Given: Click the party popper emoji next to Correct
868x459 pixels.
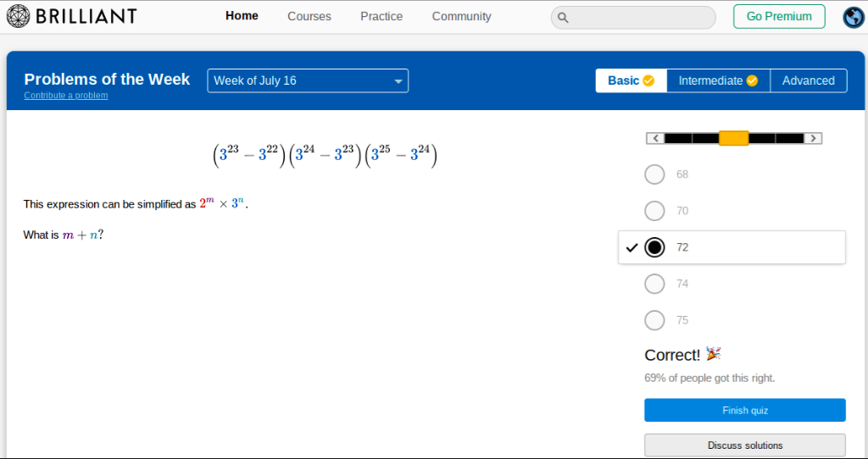Looking at the screenshot, I should tap(713, 354).
